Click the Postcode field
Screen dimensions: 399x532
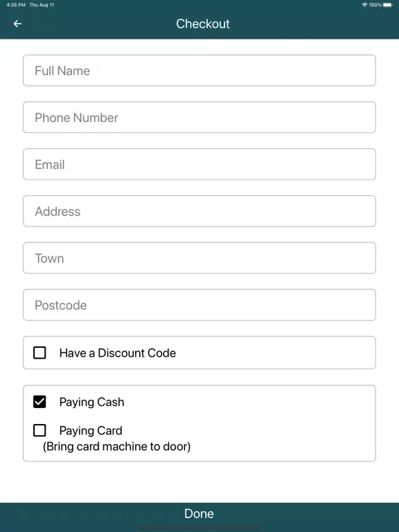pyautogui.click(x=199, y=305)
